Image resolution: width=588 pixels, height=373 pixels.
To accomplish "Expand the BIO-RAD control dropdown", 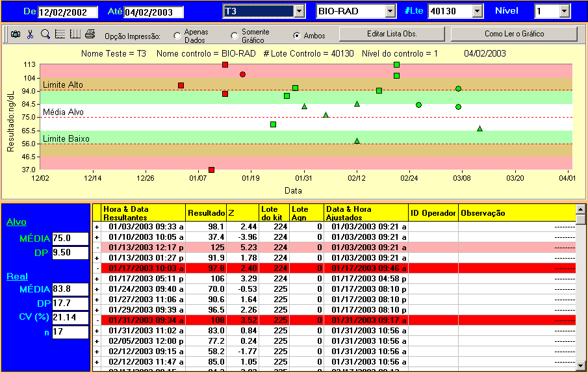I will point(390,11).
